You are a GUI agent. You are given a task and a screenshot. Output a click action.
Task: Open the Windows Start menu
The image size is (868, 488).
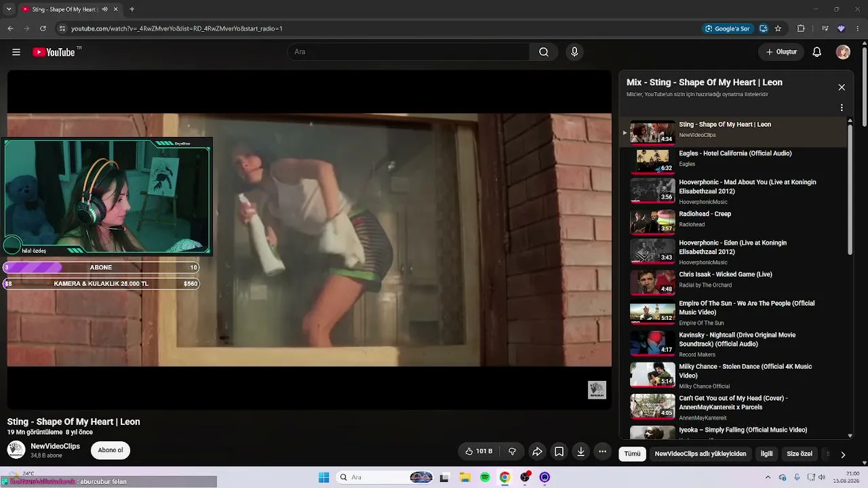pos(324,478)
